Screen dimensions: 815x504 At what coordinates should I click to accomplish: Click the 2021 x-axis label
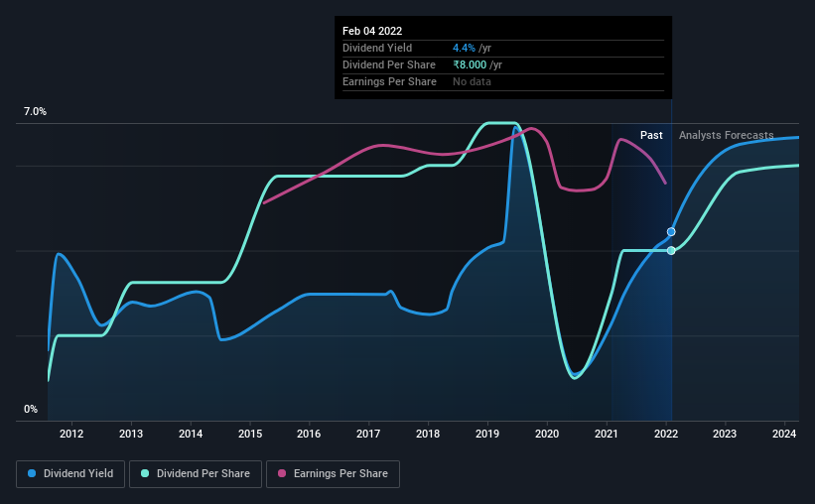click(x=607, y=434)
